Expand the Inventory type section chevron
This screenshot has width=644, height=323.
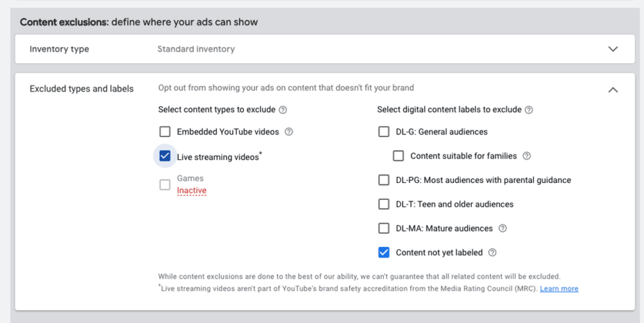(613, 49)
